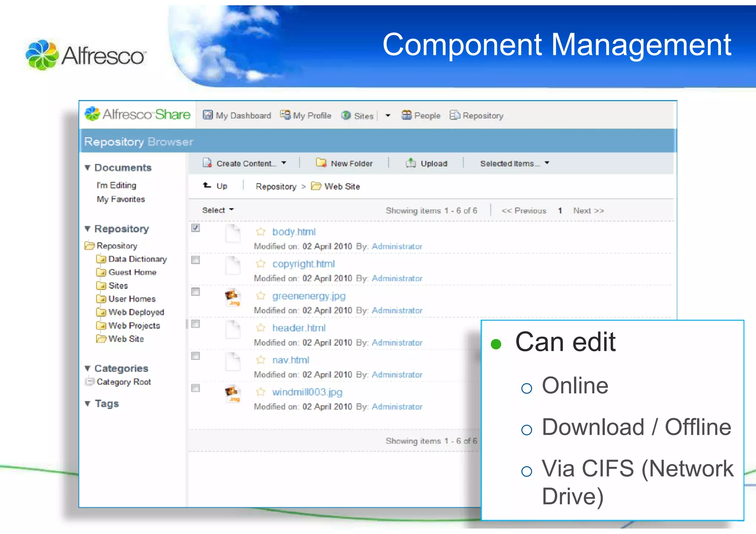This screenshot has width=756, height=534.
Task: Open the body.html file link
Action: [294, 232]
